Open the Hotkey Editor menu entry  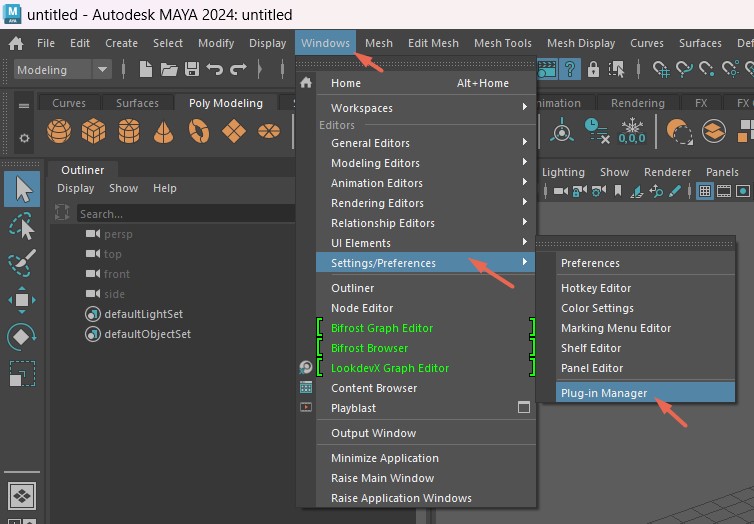coord(645,288)
